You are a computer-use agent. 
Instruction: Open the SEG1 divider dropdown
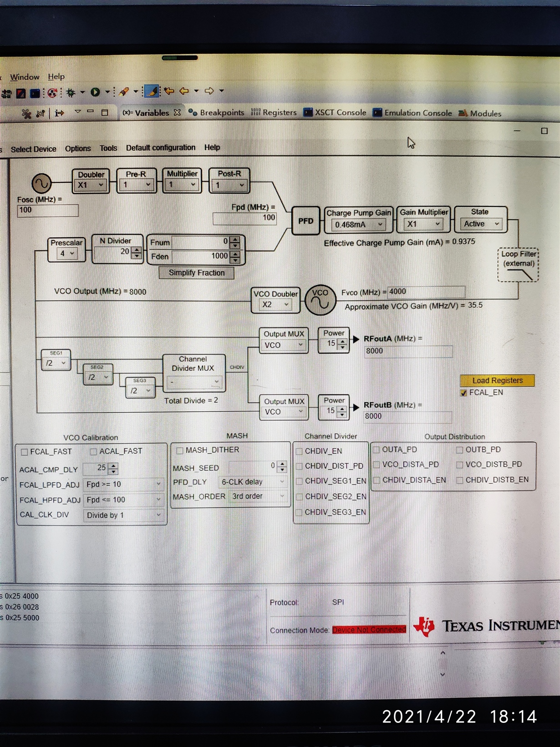(56, 363)
